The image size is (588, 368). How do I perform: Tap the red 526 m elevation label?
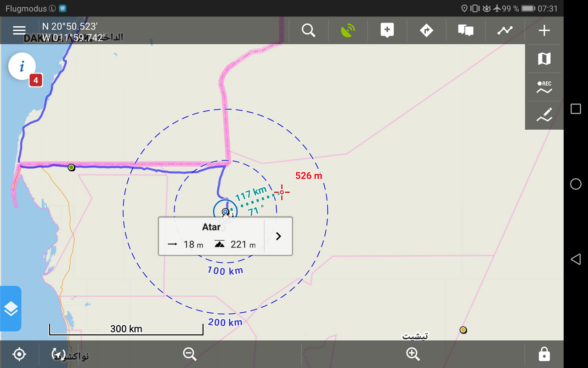click(309, 176)
